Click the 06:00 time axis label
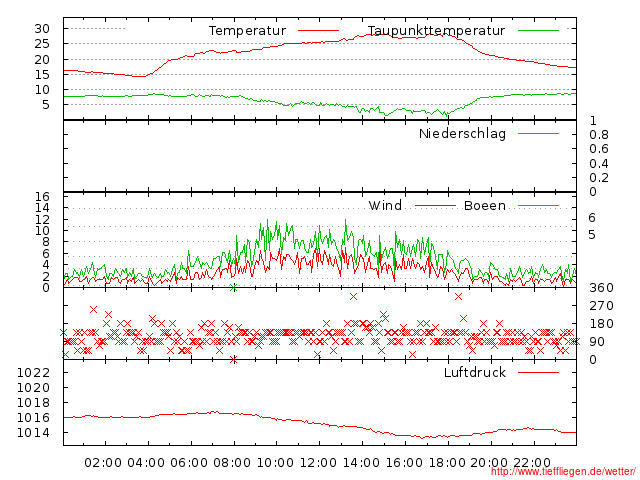The height and width of the screenshot is (480, 640). [x=189, y=463]
